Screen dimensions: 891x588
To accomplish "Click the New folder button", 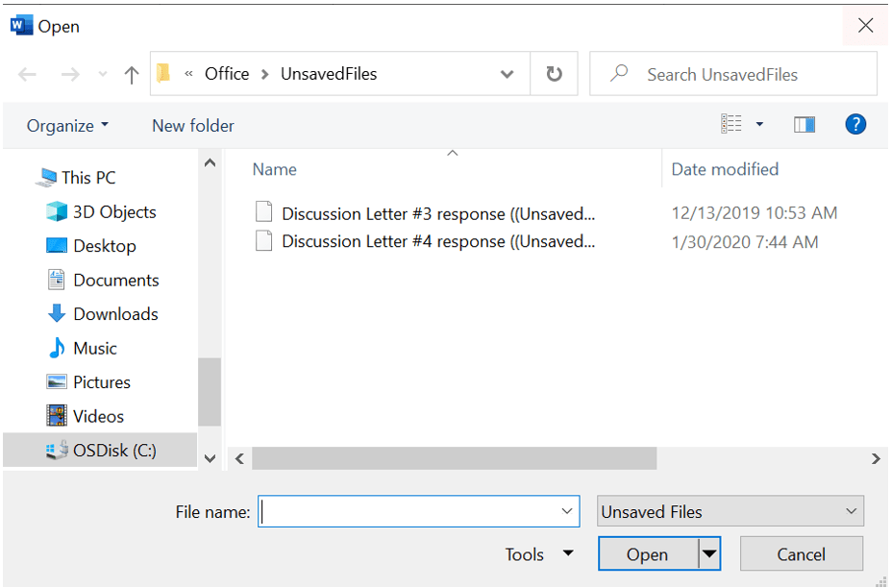I will (192, 126).
